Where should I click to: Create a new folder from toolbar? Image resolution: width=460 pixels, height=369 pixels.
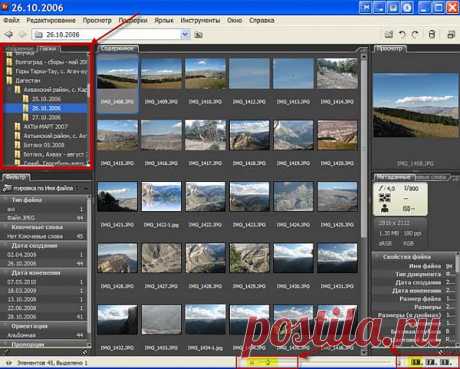click(x=389, y=35)
